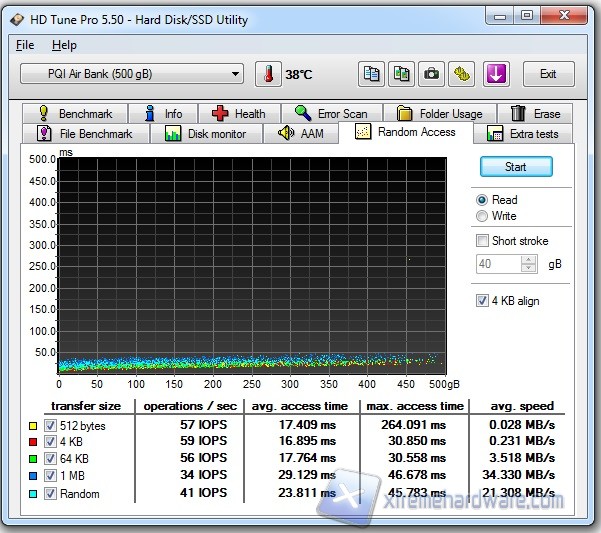Increase short stroke value with up arrow

pos(529,260)
